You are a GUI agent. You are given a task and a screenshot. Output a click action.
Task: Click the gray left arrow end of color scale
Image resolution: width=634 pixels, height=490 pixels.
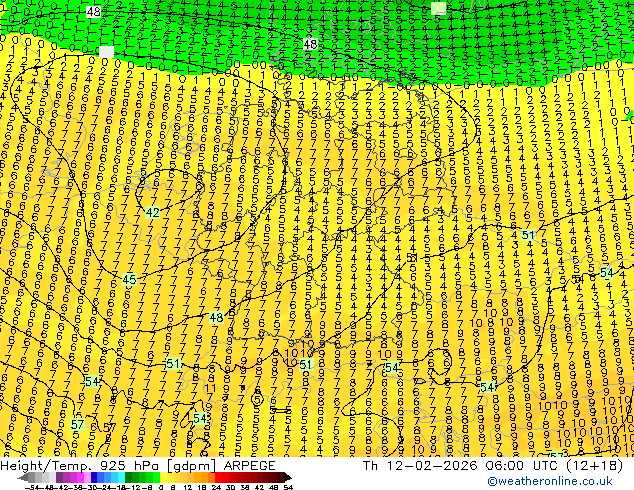tap(23, 477)
